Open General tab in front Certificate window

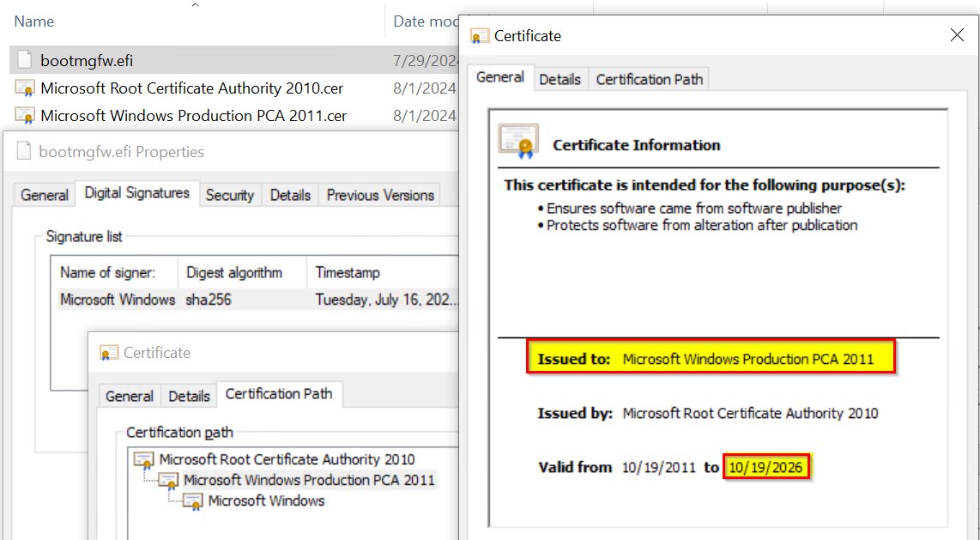point(500,77)
